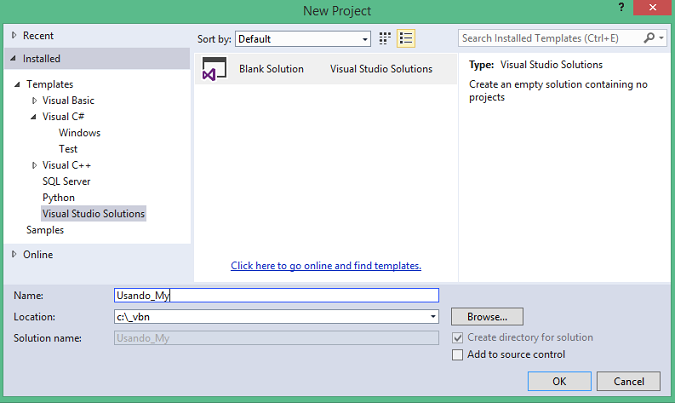Viewport: 675px width, 403px height.
Task: Open search options dropdown arrow
Action: click(x=661, y=38)
